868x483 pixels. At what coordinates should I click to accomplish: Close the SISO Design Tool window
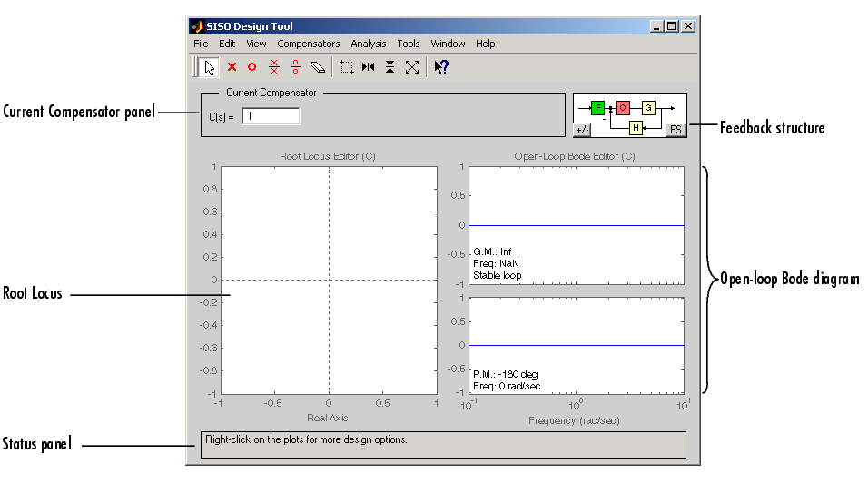[x=688, y=26]
